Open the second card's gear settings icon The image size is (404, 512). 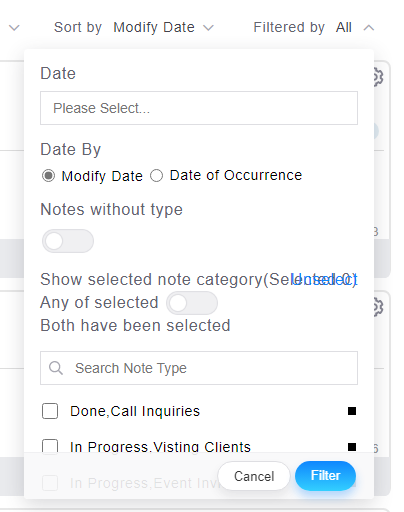tap(378, 307)
